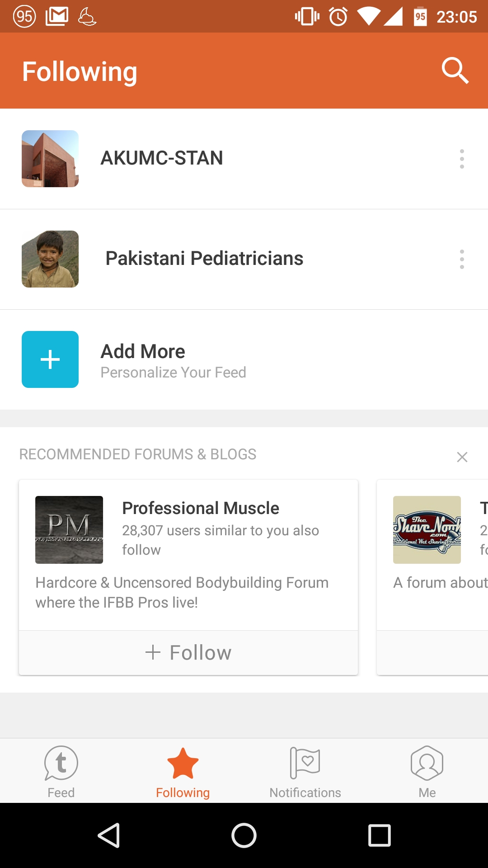Select the Following star tab
The height and width of the screenshot is (868, 488).
(x=183, y=772)
